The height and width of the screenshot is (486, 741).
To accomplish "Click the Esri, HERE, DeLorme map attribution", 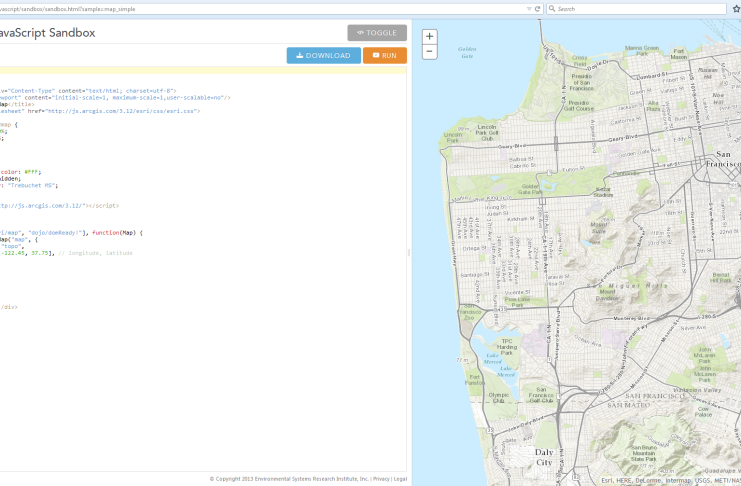I will pyautogui.click(x=670, y=480).
